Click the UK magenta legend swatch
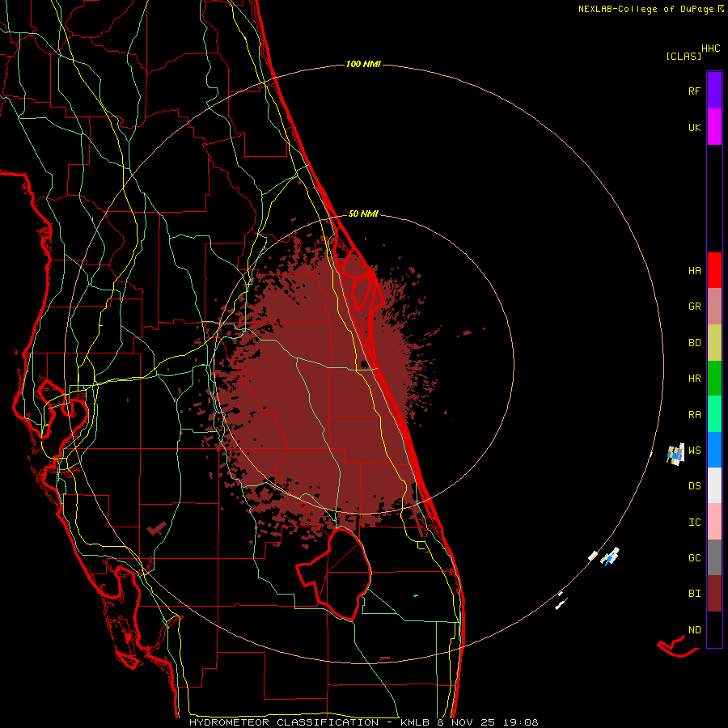This screenshot has height=728, width=728. tap(714, 127)
